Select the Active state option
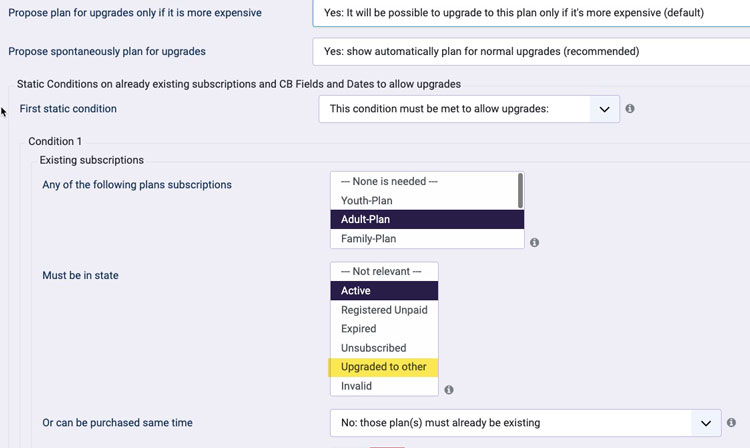Viewport: 750px width, 448px height. [x=384, y=291]
